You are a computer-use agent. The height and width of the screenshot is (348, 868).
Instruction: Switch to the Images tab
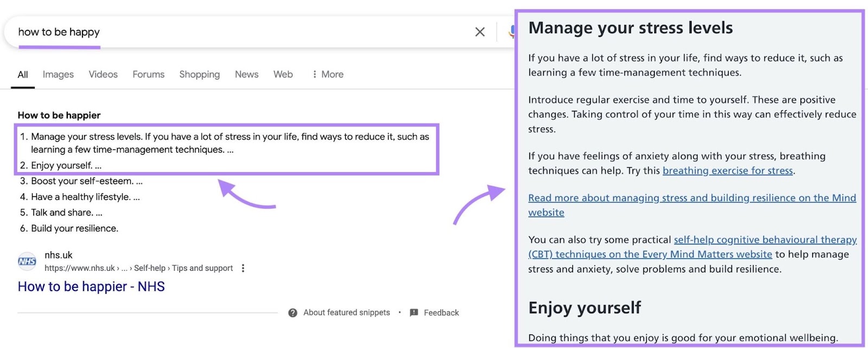point(58,74)
